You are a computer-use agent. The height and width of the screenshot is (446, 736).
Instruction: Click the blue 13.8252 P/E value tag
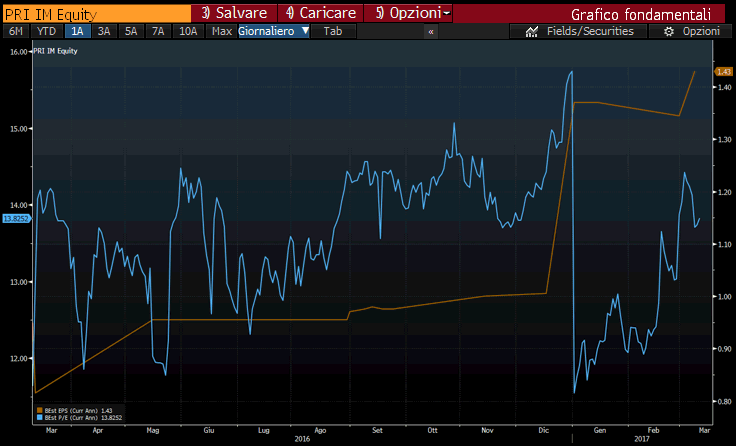click(16, 217)
